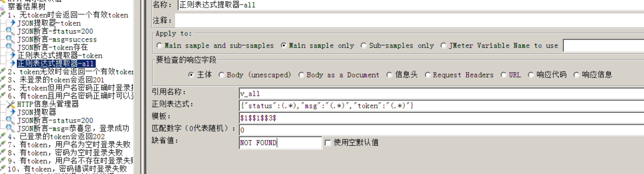The height and width of the screenshot is (174, 644).
Task: Click 引用名称 field containing v_all
Action: (441, 93)
